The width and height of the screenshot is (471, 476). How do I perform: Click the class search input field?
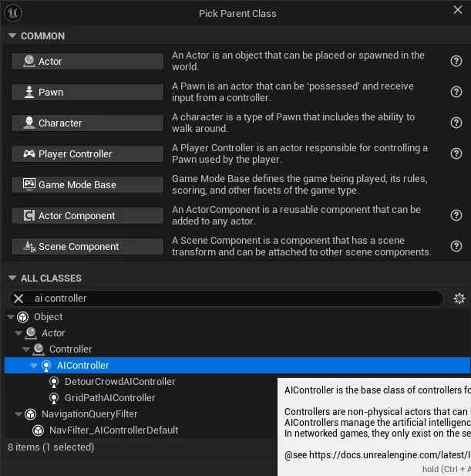tap(227, 299)
